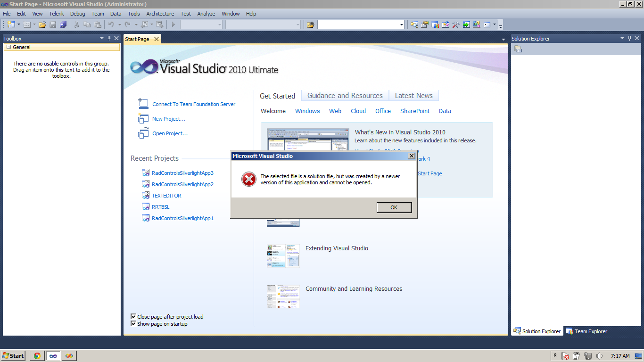Image resolution: width=644 pixels, height=362 pixels.
Task: Toggle Show page on startup checkbox
Action: 133,324
